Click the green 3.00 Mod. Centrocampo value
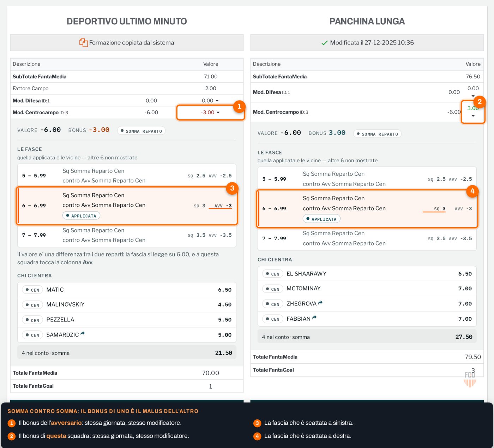Viewport: 494px width, 448px height. pyautogui.click(x=473, y=108)
